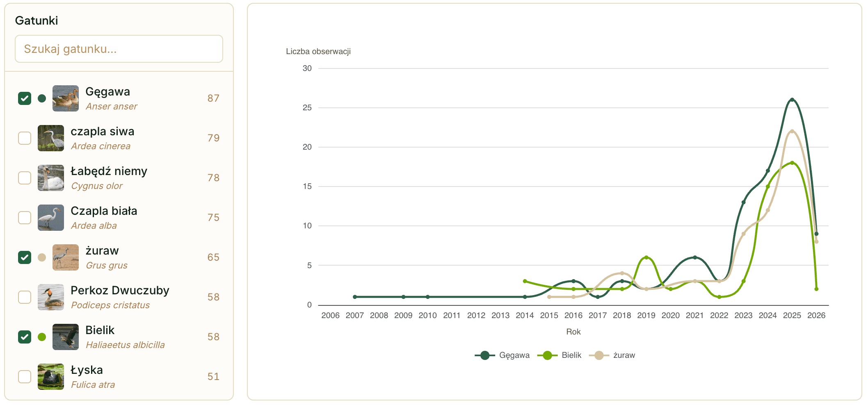Focus the Szukaj gatunku search field

coord(119,49)
